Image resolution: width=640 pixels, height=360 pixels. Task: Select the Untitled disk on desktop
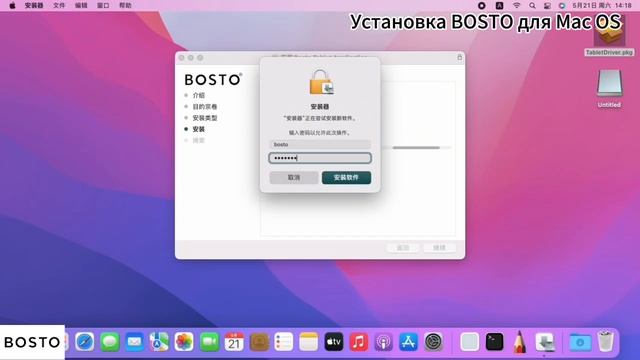pyautogui.click(x=609, y=89)
